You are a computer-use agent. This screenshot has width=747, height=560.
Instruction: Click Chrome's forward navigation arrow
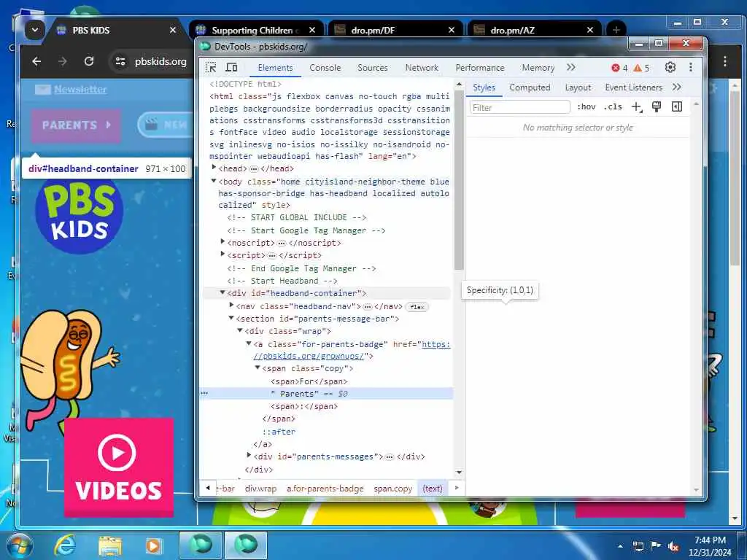pyautogui.click(x=63, y=61)
